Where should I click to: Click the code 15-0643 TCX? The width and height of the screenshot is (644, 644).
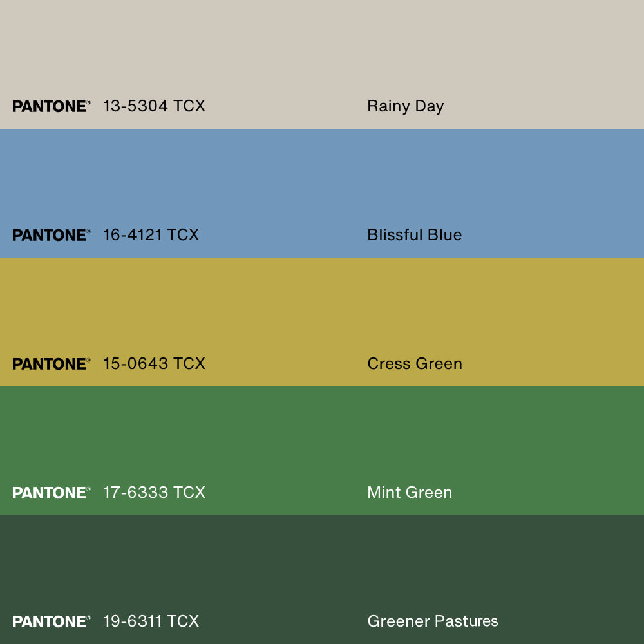pyautogui.click(x=154, y=363)
